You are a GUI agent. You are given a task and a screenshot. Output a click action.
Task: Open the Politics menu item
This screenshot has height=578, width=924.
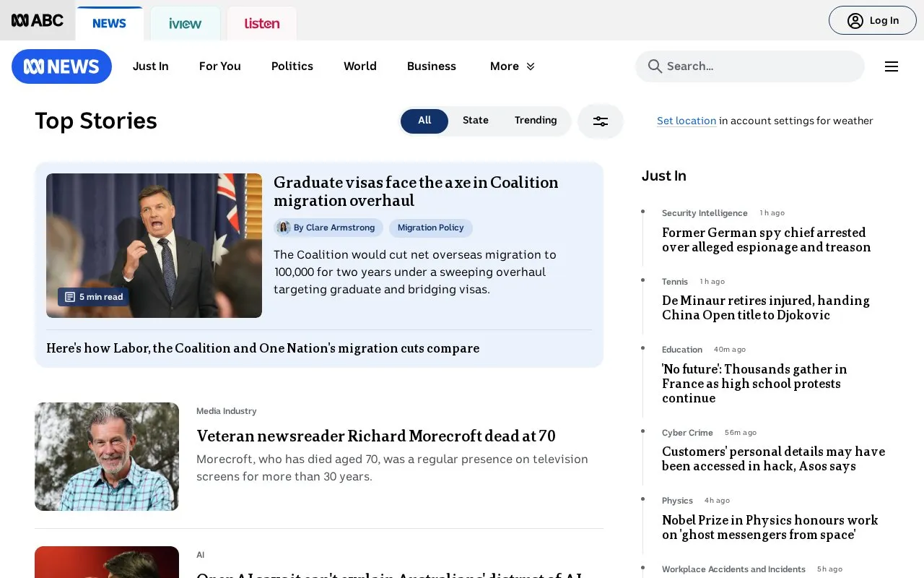tap(292, 66)
